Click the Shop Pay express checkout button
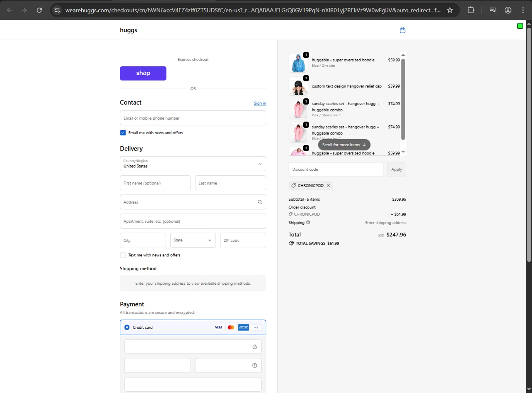This screenshot has width=532, height=393. click(x=143, y=73)
